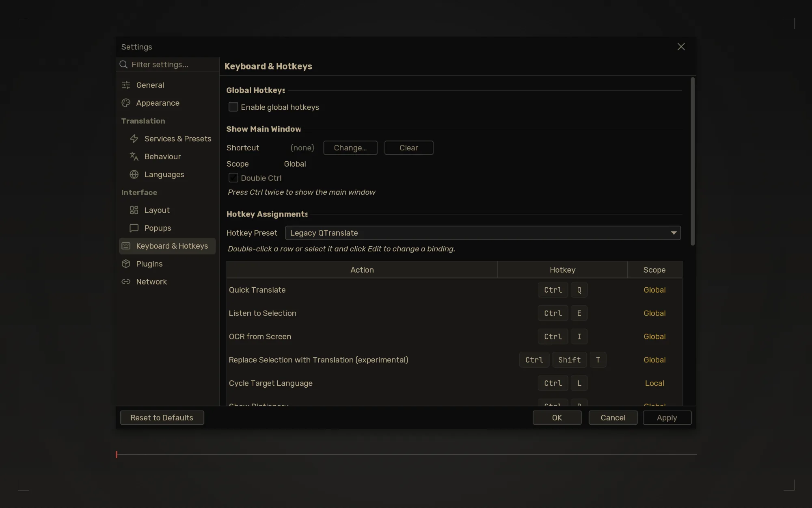Select the OCR from Screen row

(x=454, y=336)
